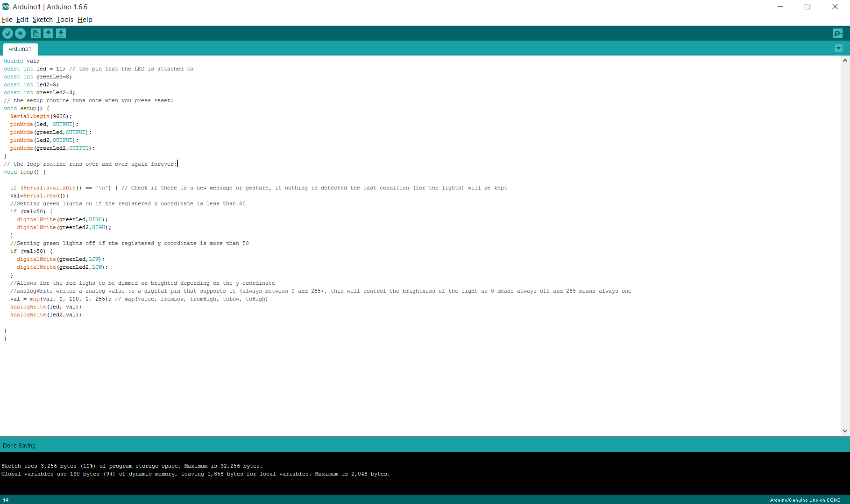Image resolution: width=850 pixels, height=504 pixels.
Task: Click the 'Serial.begin(9600);' line
Action: coord(41,116)
